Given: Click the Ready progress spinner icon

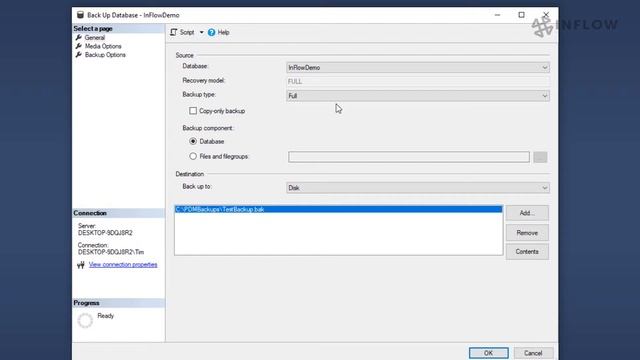Looking at the screenshot, I should [x=85, y=321].
